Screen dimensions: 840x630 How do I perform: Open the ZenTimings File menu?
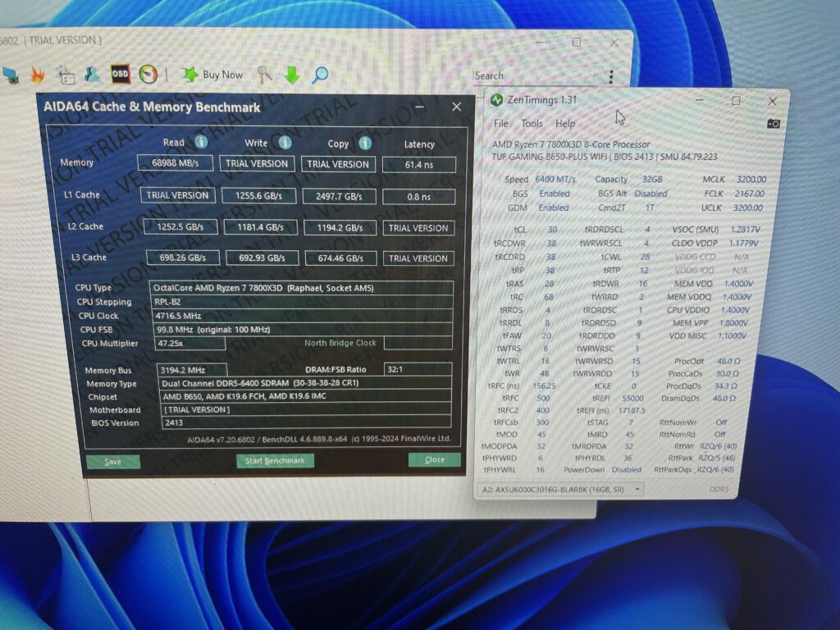[x=501, y=123]
